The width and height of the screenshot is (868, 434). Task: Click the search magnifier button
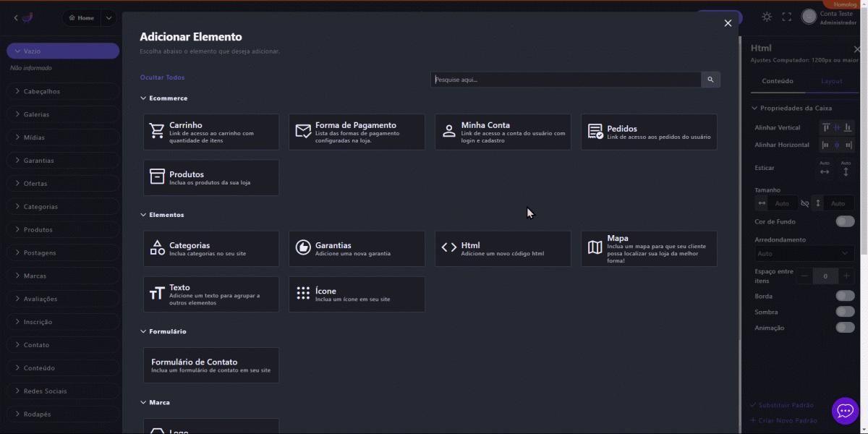click(710, 80)
